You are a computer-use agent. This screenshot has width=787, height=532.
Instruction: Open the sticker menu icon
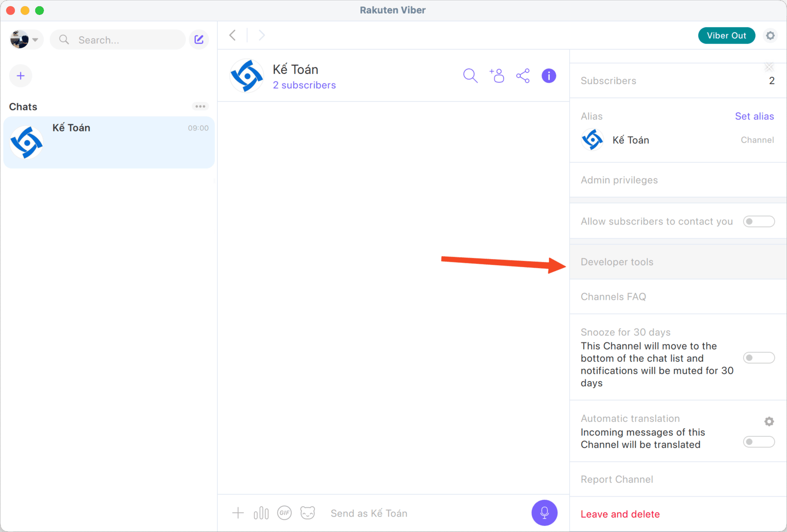(308, 513)
